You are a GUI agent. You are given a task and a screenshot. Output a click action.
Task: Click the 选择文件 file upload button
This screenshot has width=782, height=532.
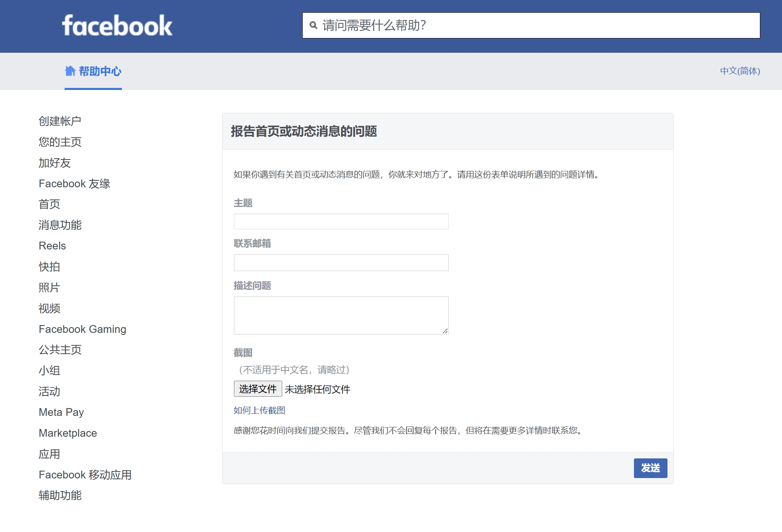pyautogui.click(x=257, y=389)
